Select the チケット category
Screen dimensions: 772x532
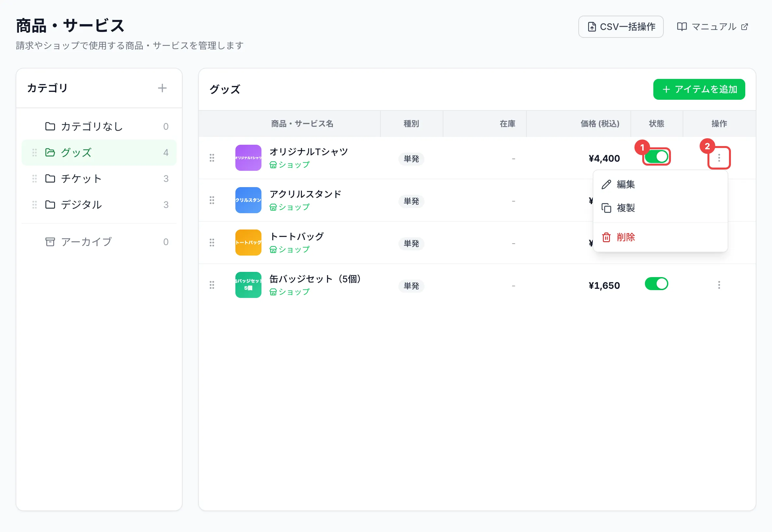click(99, 179)
